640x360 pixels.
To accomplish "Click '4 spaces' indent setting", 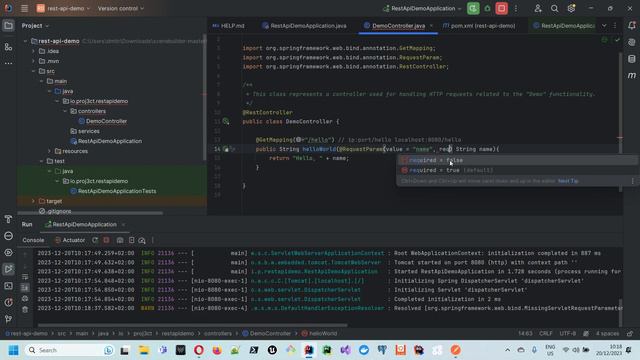I will pyautogui.click(x=607, y=333).
